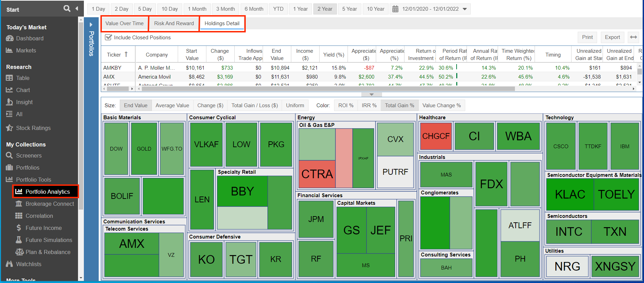Click the Table grid icon
This screenshot has height=283, width=644.
coord(9,78)
